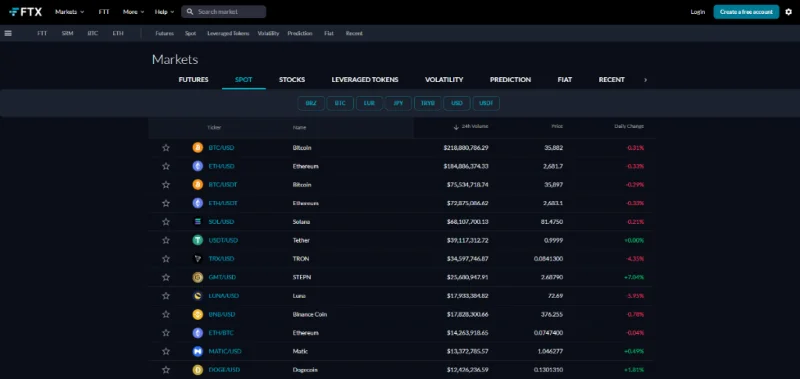Click the TRON icon for TRX/USD
The height and width of the screenshot is (379, 800).
[x=197, y=259]
